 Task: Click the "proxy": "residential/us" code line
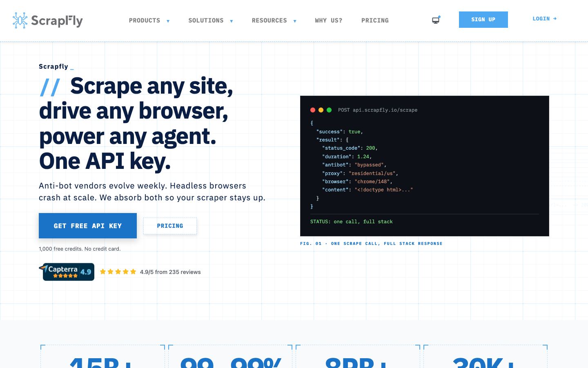pos(360,173)
